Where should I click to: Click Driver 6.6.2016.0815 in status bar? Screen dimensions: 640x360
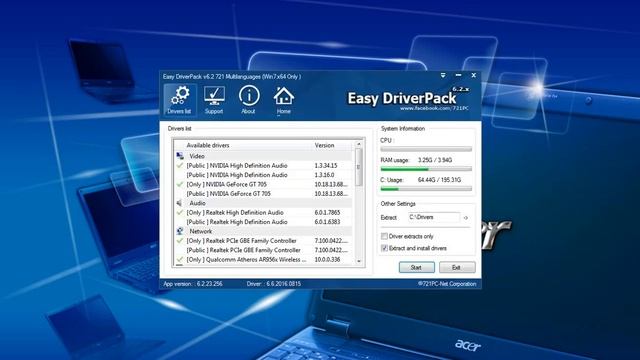coord(273,284)
